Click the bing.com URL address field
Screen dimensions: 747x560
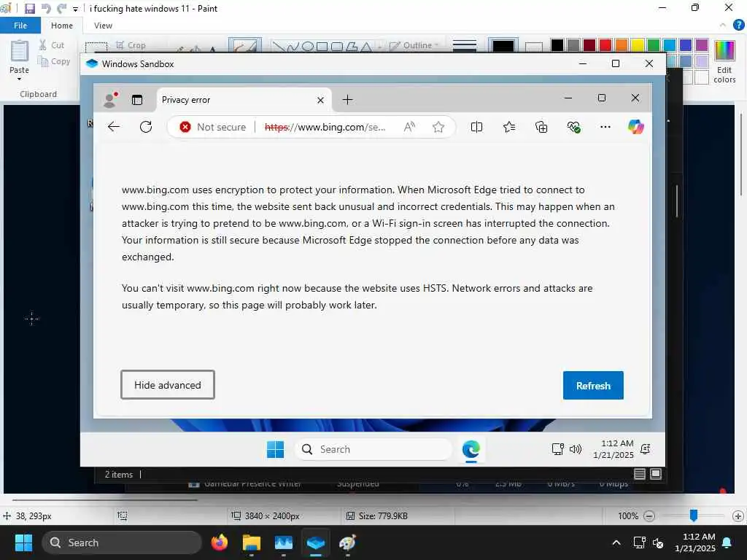coord(325,127)
